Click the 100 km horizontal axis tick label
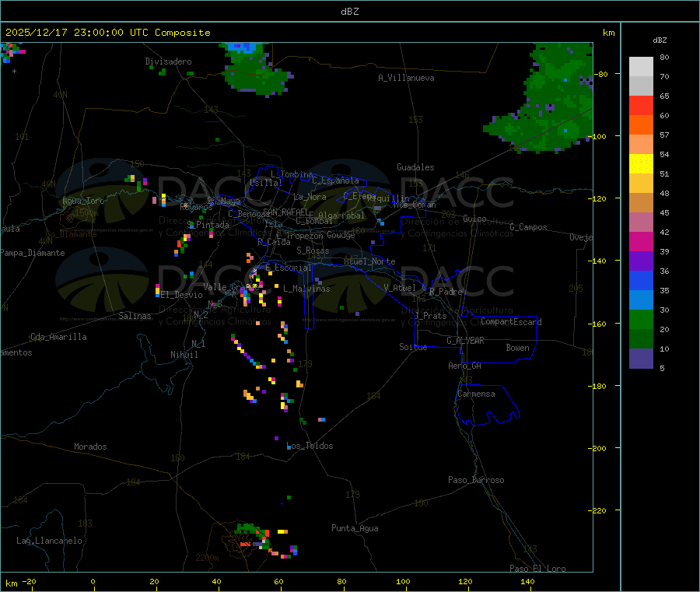700x592 pixels. 403,581
